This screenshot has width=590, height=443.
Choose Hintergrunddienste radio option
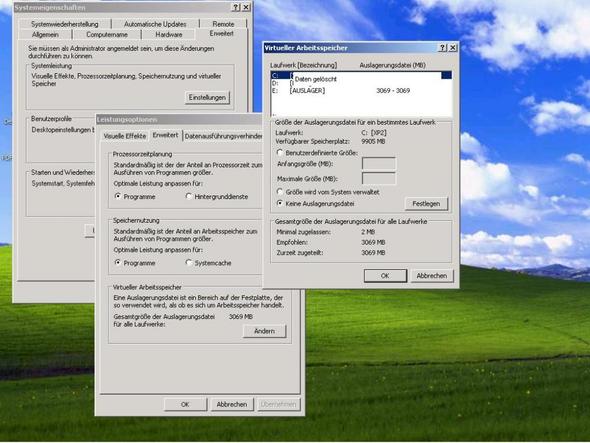click(x=217, y=196)
